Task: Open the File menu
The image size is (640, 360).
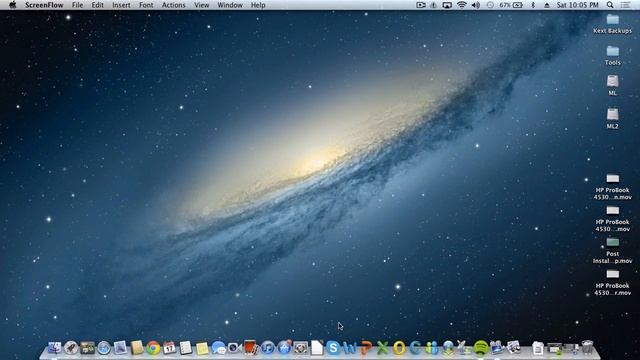Action: 77,5
